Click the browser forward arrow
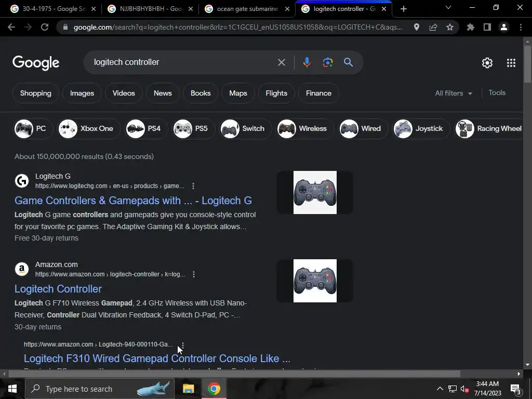The image size is (532, 399). pos(28,27)
